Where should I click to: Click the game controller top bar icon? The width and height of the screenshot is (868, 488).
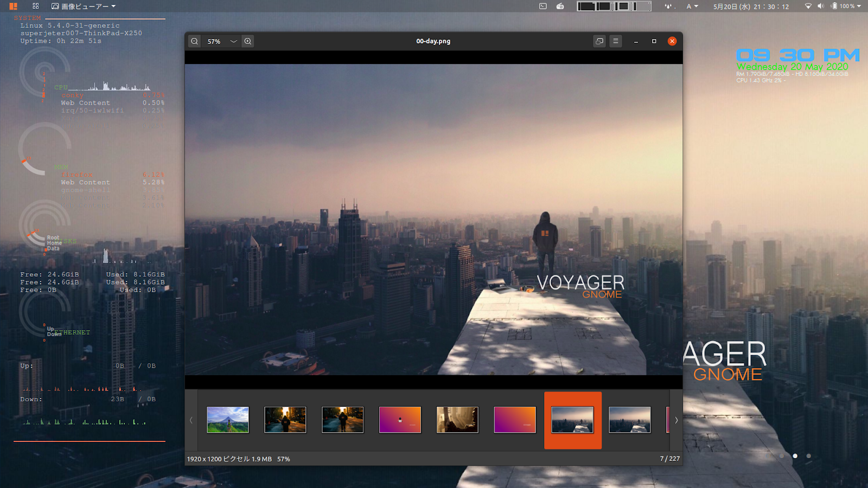pyautogui.click(x=560, y=7)
